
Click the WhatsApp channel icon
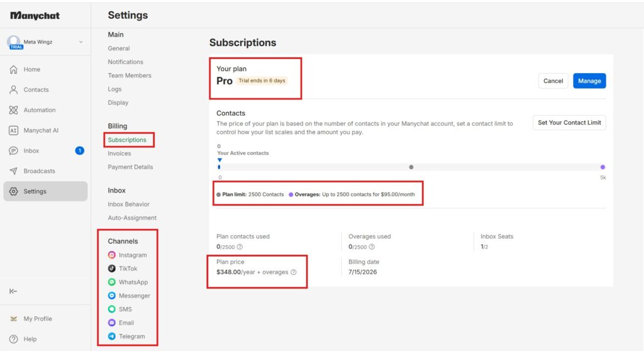coord(112,282)
